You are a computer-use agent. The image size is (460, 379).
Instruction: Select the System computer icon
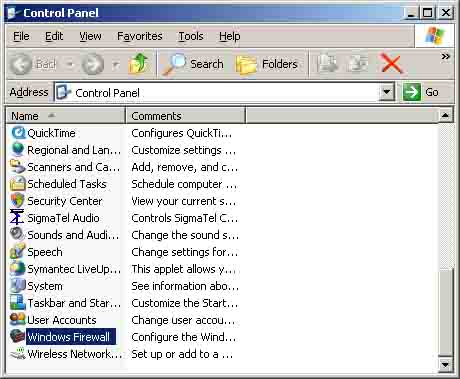(18, 286)
